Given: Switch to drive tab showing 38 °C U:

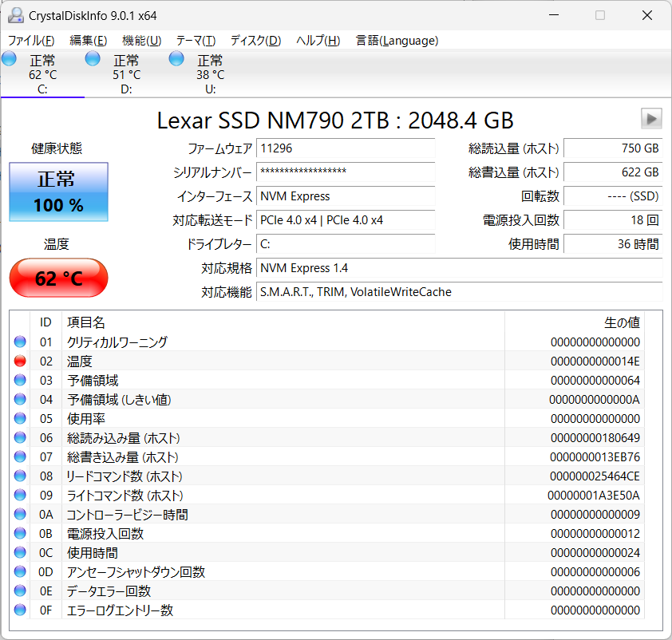Looking at the screenshot, I should (x=210, y=73).
